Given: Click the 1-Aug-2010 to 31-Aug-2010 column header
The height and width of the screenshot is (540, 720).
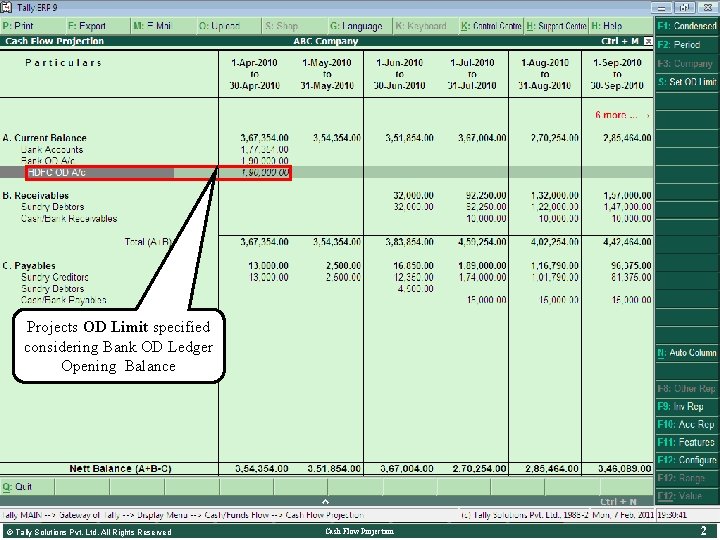Looking at the screenshot, I should [545, 74].
